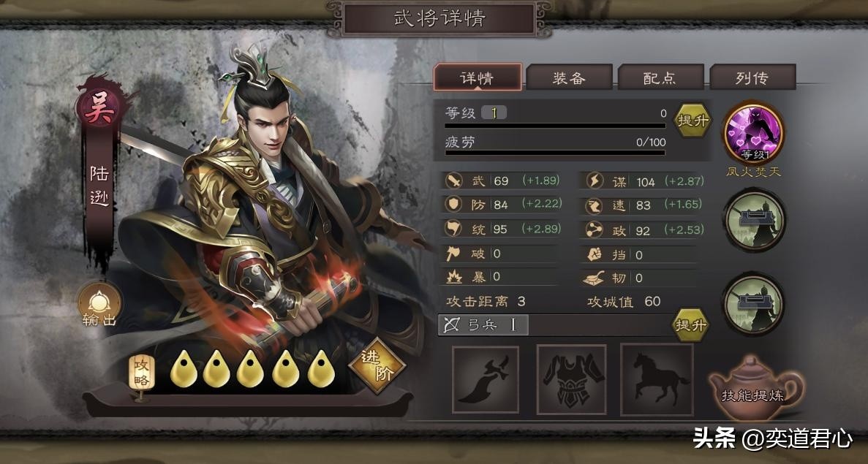Select the 详情 tab
The image size is (868, 464).
[478, 77]
